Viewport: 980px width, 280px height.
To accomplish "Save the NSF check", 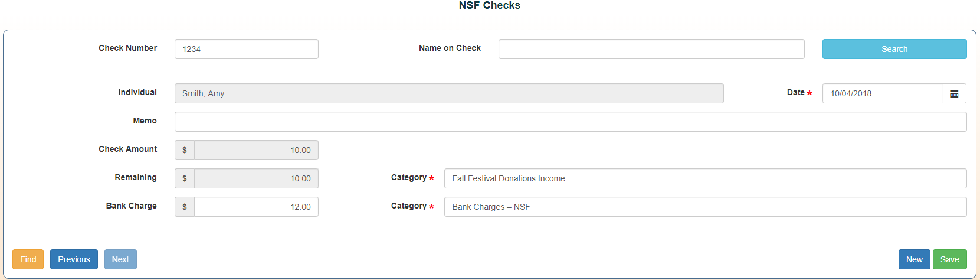I will [x=949, y=259].
